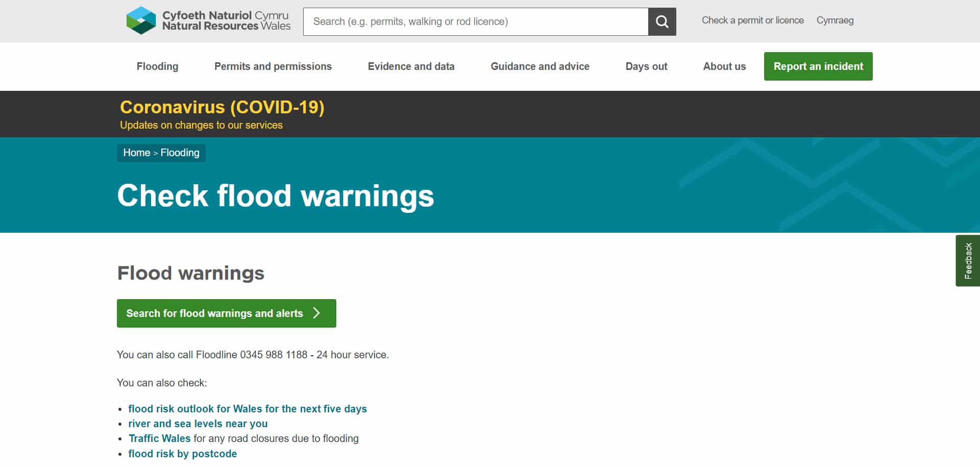
Task: Open river and sea levels near you
Action: point(198,424)
